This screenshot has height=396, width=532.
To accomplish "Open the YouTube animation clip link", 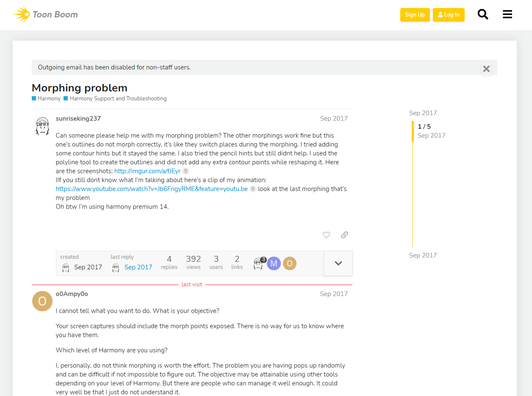I will (x=152, y=189).
